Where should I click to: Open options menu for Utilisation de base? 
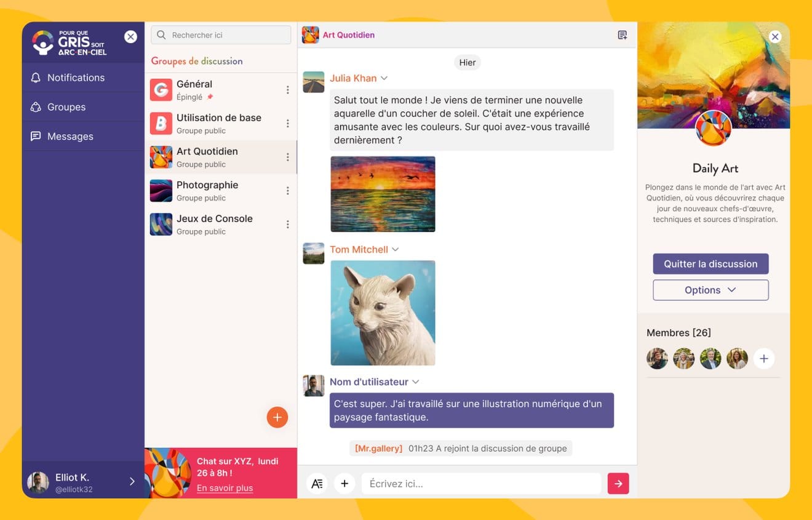tap(287, 124)
